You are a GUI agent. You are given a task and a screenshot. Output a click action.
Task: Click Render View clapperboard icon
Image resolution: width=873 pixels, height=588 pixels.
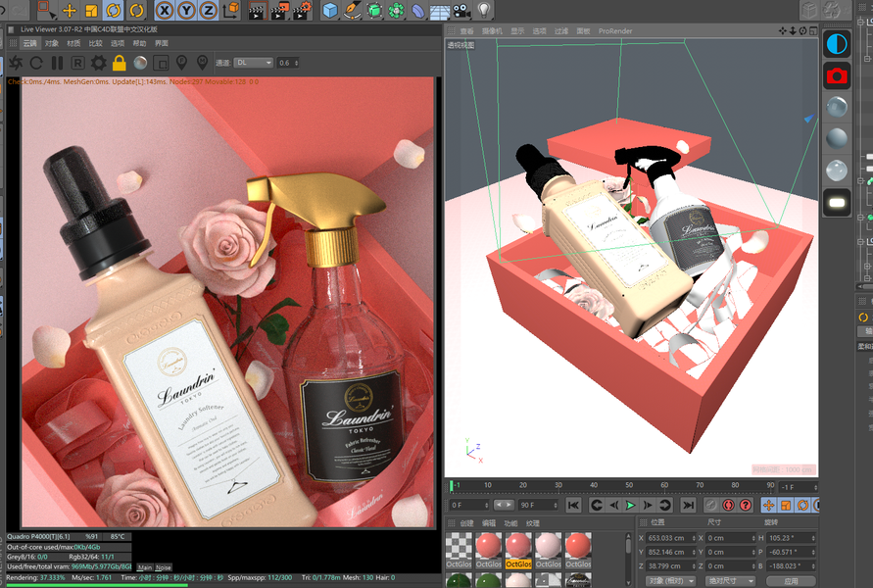tap(257, 10)
